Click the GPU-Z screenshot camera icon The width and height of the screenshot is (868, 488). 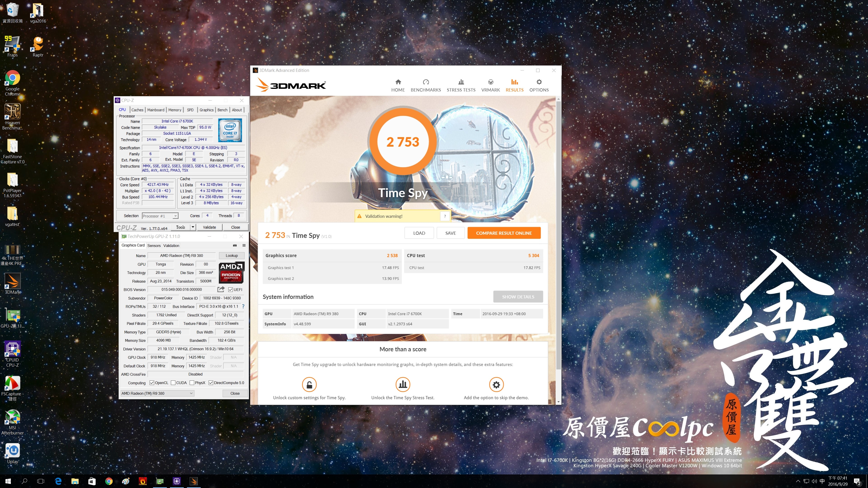click(x=235, y=246)
